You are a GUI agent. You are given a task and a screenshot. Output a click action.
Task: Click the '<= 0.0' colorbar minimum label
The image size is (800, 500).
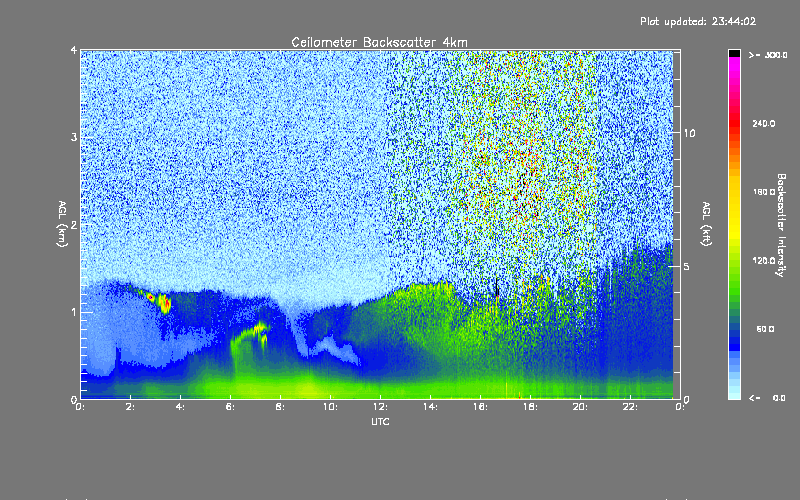[x=767, y=397]
